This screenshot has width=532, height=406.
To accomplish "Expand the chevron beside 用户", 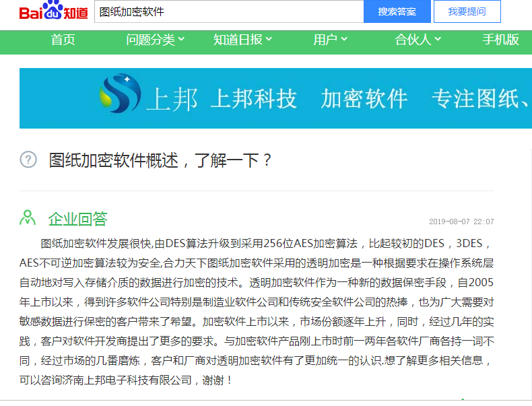I will click(x=344, y=39).
